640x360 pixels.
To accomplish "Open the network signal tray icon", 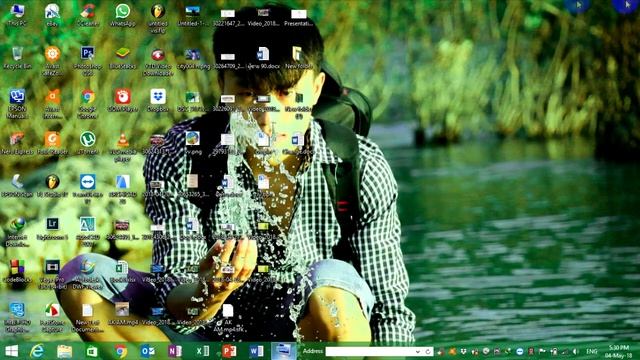I will [564, 351].
